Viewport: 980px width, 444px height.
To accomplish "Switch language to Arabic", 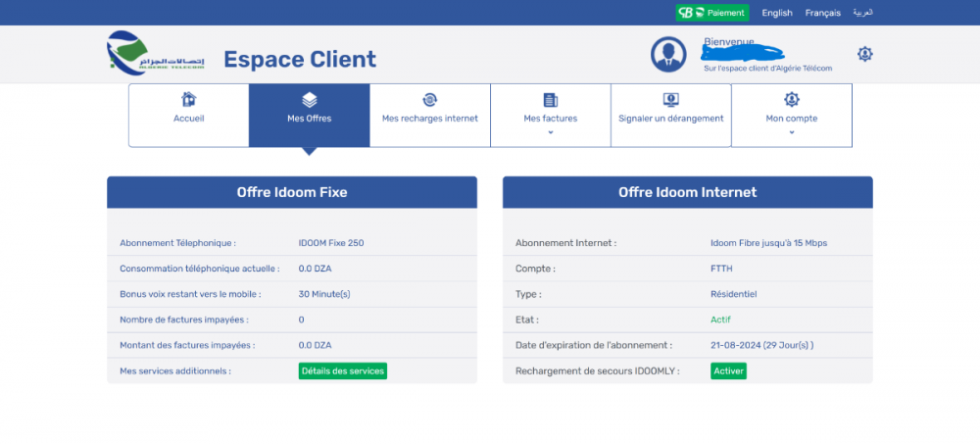I will coord(862,13).
